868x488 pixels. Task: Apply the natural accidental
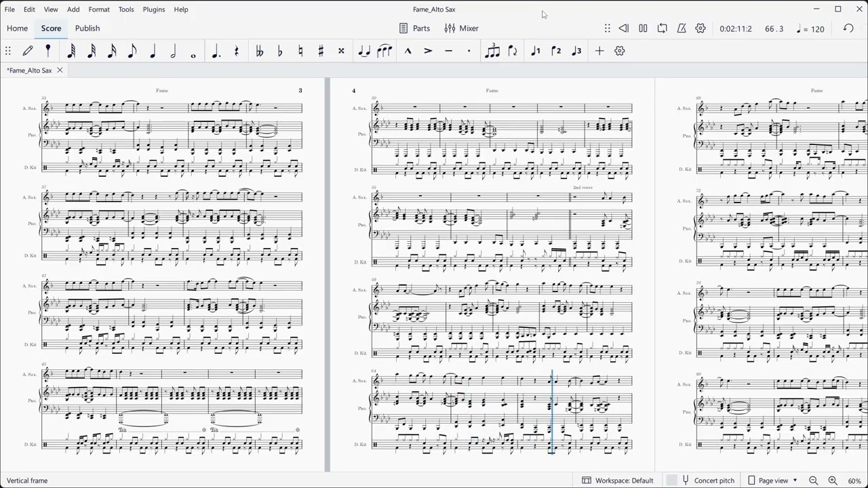[300, 51]
